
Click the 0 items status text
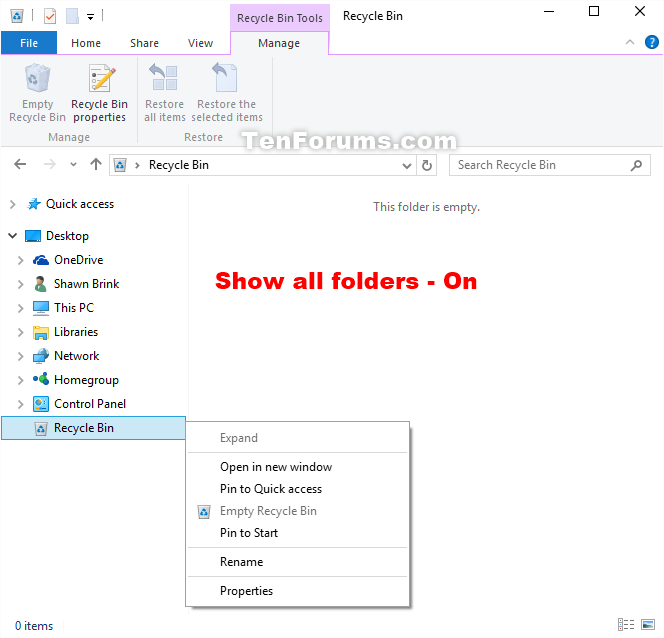coord(34,626)
